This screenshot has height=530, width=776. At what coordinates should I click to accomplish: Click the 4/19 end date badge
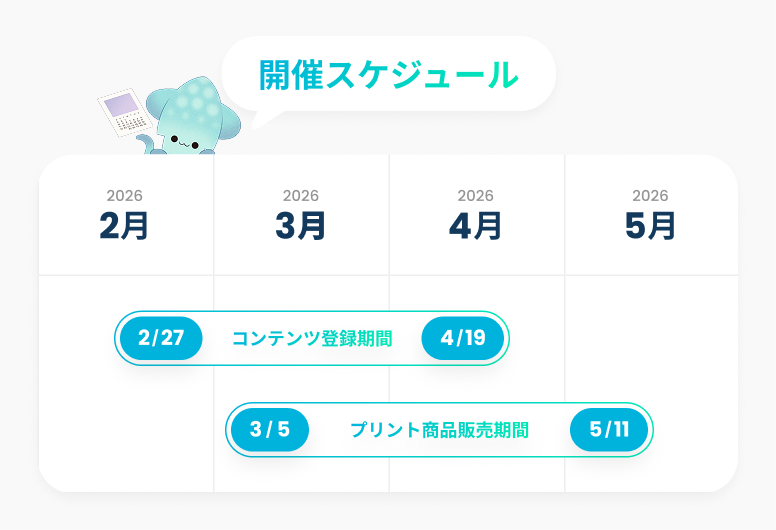click(x=463, y=338)
